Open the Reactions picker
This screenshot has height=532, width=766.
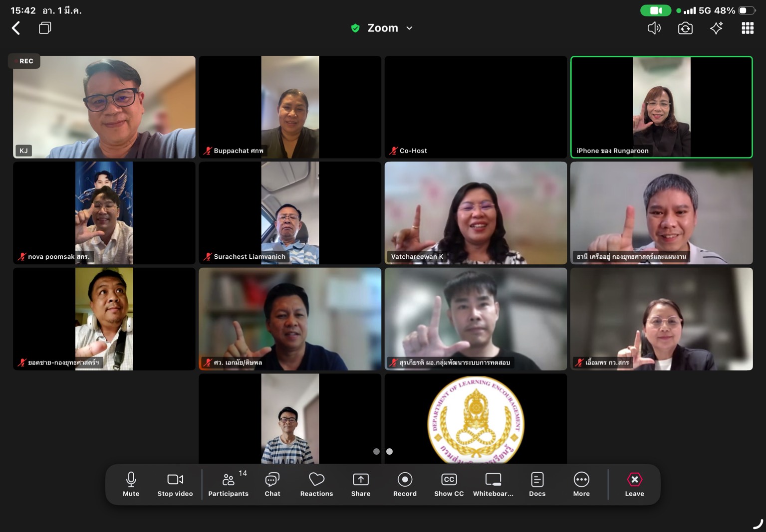(x=316, y=485)
